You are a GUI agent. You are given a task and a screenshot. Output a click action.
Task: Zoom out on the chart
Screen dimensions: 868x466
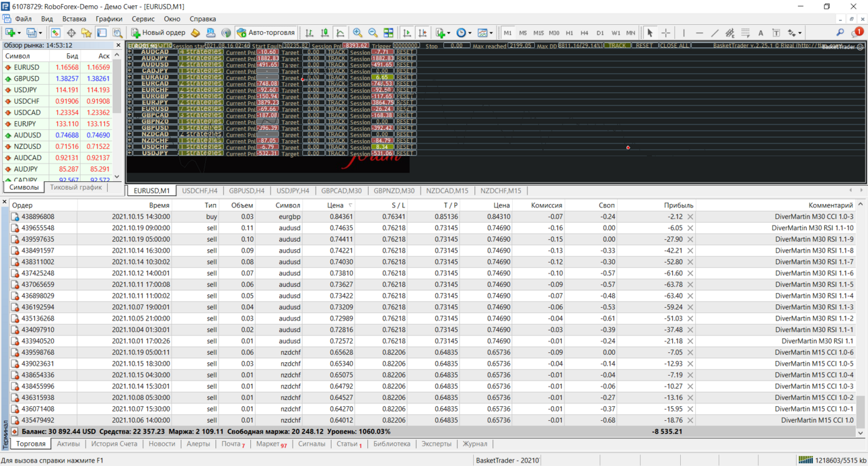coord(373,32)
